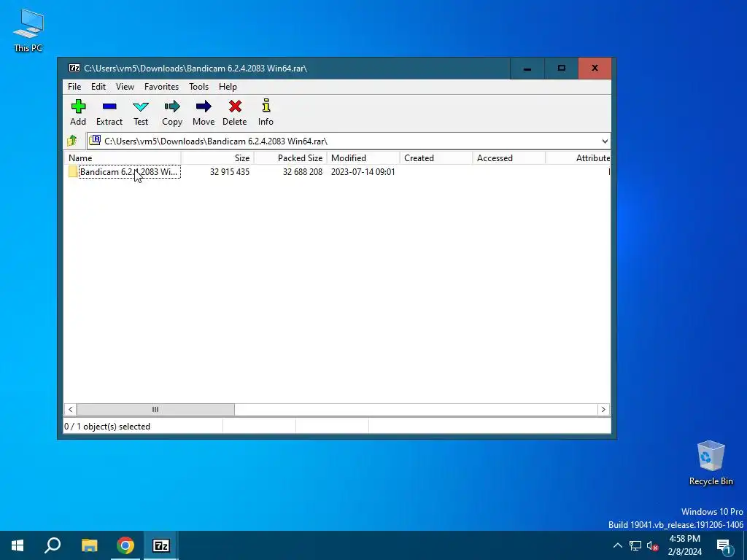Click the 7-Zip taskbar button
Screen dimensions: 747x560
click(161, 545)
